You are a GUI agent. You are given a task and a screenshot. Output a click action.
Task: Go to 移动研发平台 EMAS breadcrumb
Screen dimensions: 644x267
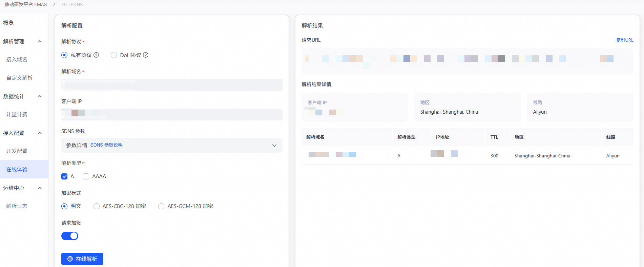pyautogui.click(x=26, y=4)
